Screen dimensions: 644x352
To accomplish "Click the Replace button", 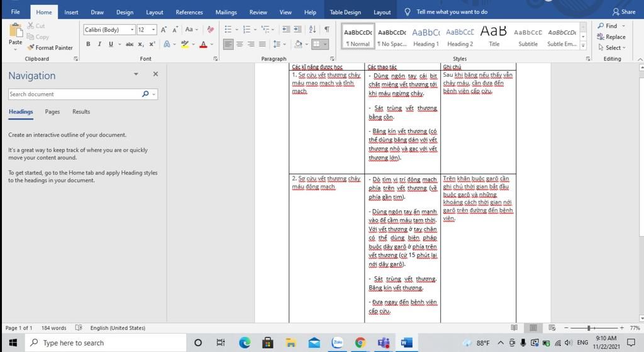I will pos(611,37).
